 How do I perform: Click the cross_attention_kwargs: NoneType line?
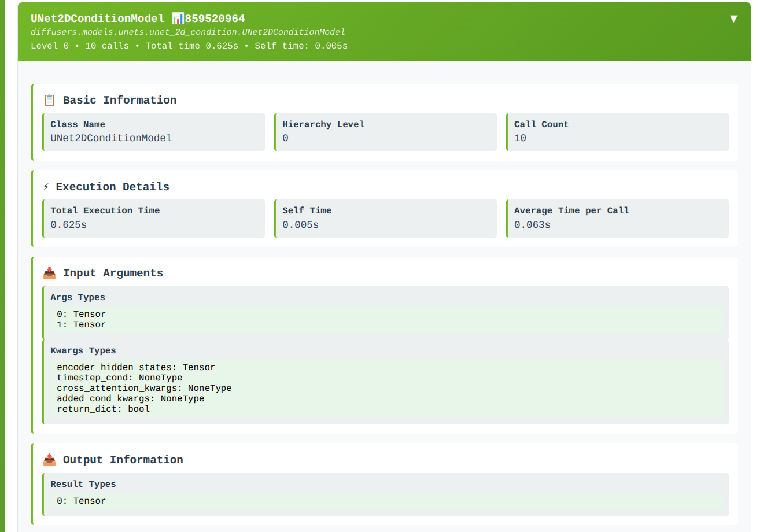click(x=144, y=388)
